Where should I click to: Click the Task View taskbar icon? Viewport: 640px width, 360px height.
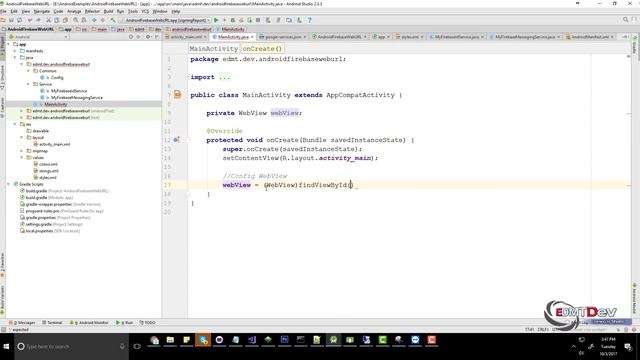coord(137,347)
